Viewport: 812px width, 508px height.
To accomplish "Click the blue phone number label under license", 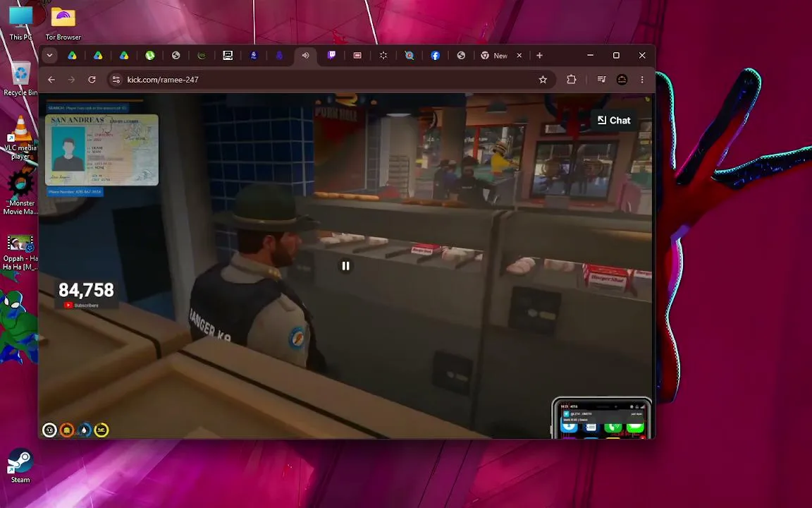I will (75, 192).
